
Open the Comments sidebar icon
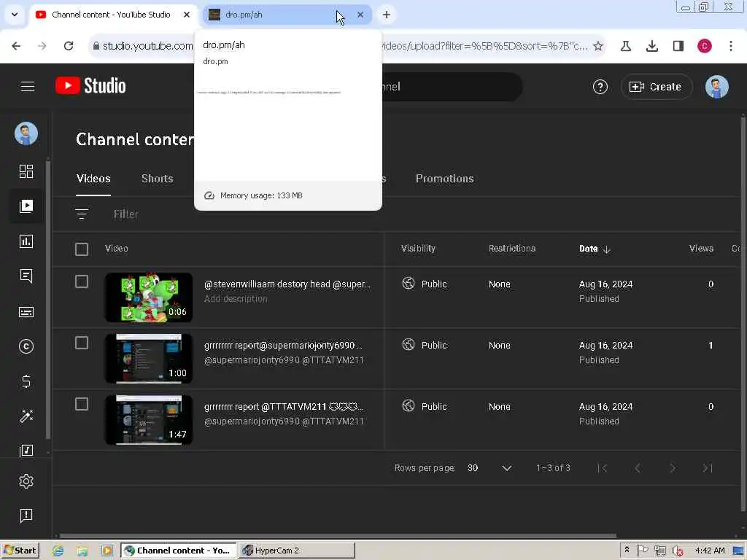26,276
